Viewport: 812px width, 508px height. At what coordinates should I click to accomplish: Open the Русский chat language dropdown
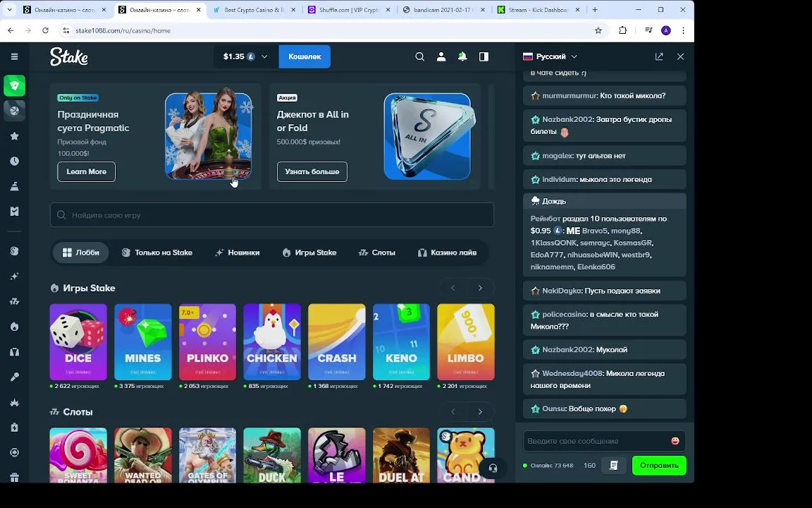(x=550, y=56)
